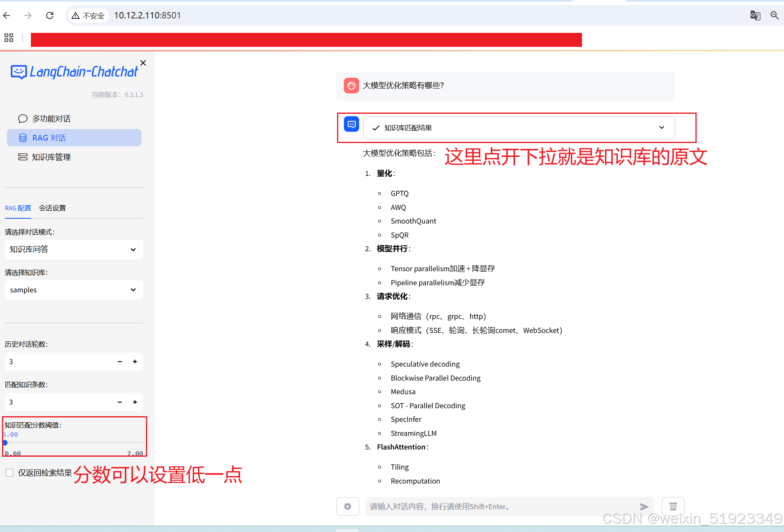Select the RAG 配置 tab
Screen dimensions: 784x532
18,208
